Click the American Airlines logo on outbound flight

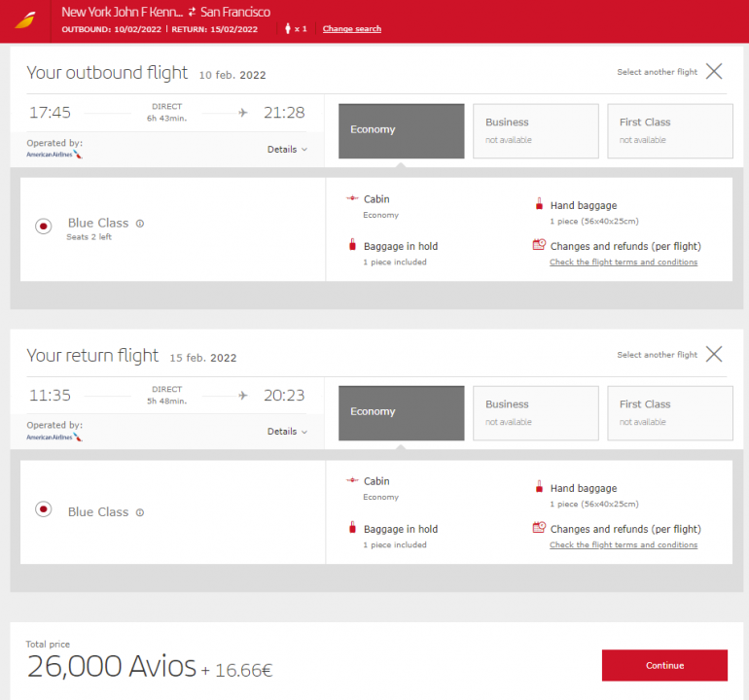click(54, 155)
